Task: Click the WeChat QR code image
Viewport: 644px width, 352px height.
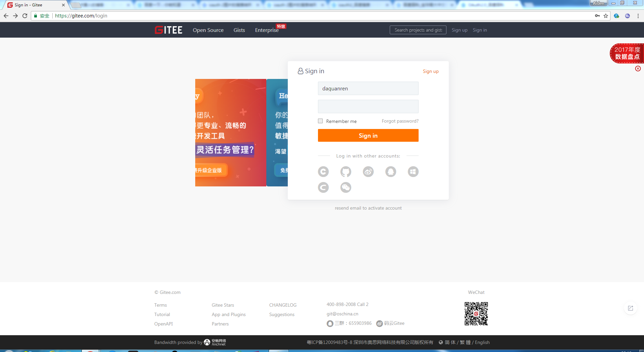Action: click(476, 314)
